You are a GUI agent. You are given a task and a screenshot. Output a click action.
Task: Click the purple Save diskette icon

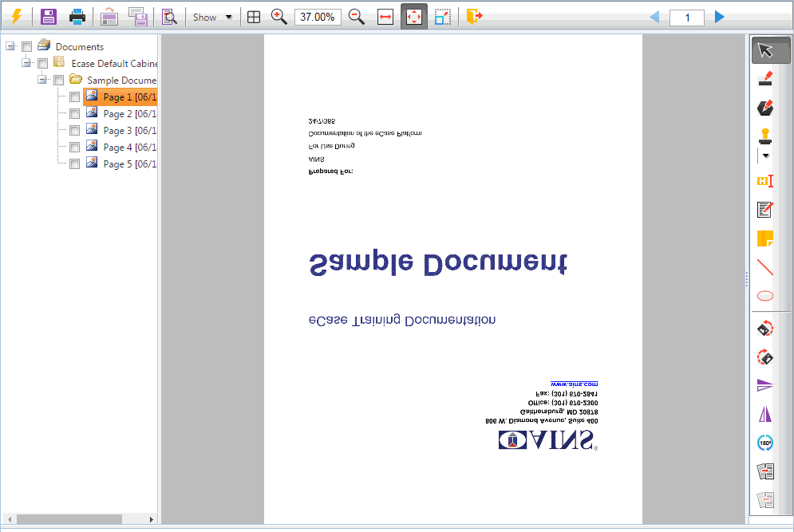[49, 17]
